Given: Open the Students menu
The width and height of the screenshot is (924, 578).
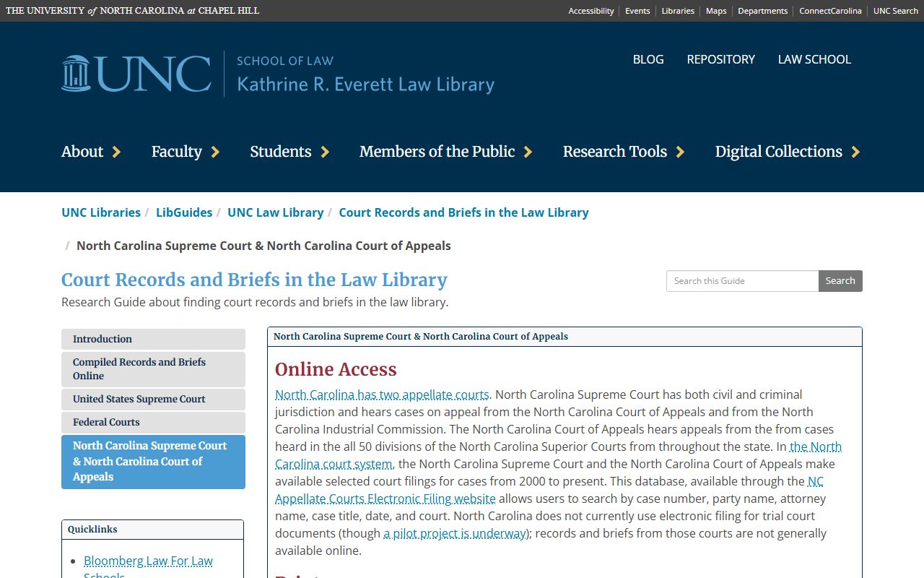Looking at the screenshot, I should coord(281,152).
